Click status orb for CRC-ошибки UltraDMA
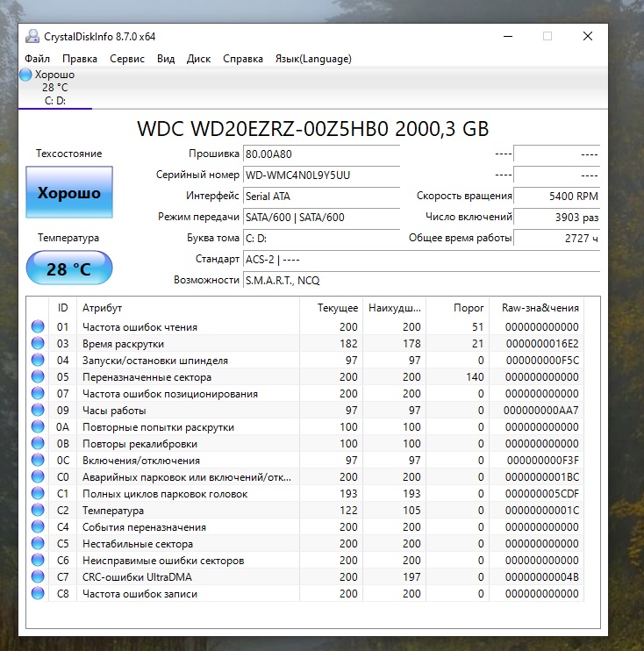Image resolution: width=644 pixels, height=651 pixels. click(x=38, y=576)
